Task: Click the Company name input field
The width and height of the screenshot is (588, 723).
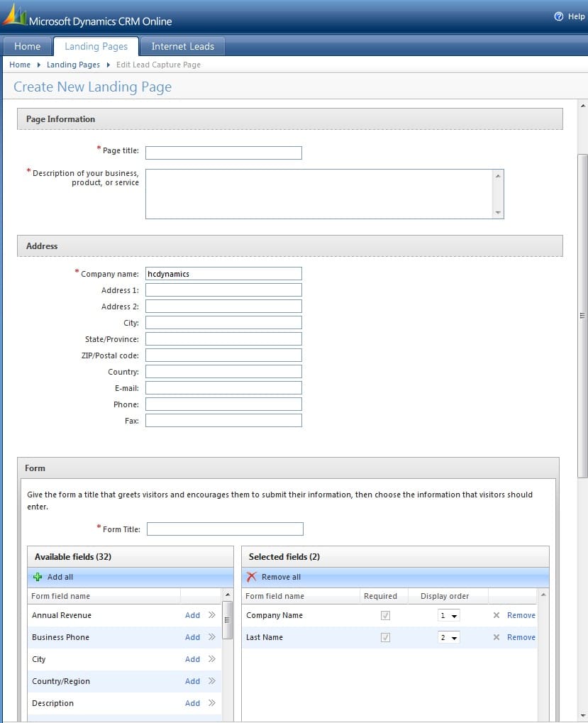Action: pos(223,273)
